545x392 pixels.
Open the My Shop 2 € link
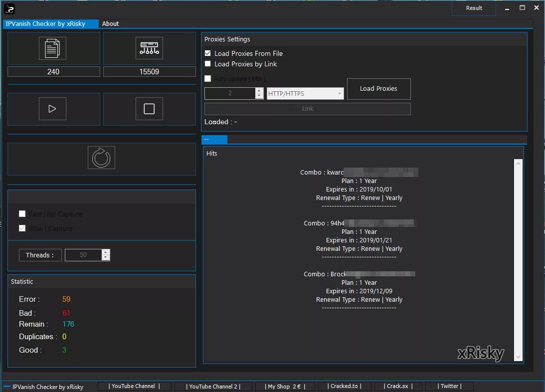point(285,387)
